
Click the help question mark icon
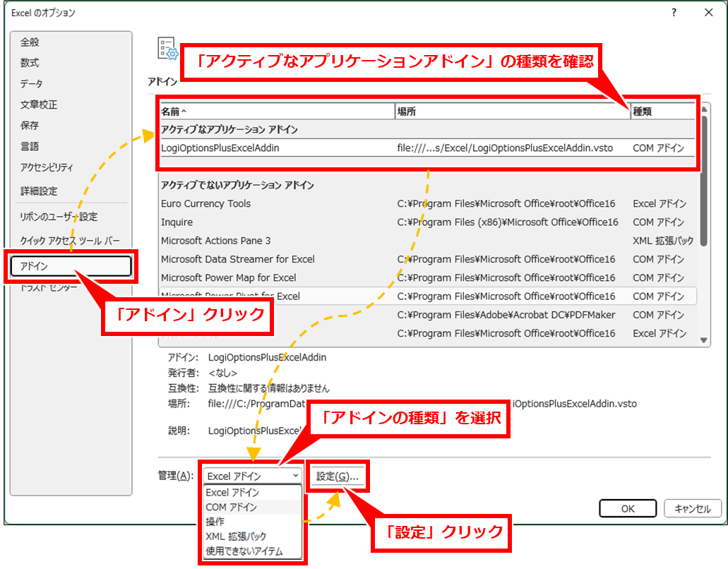click(674, 13)
